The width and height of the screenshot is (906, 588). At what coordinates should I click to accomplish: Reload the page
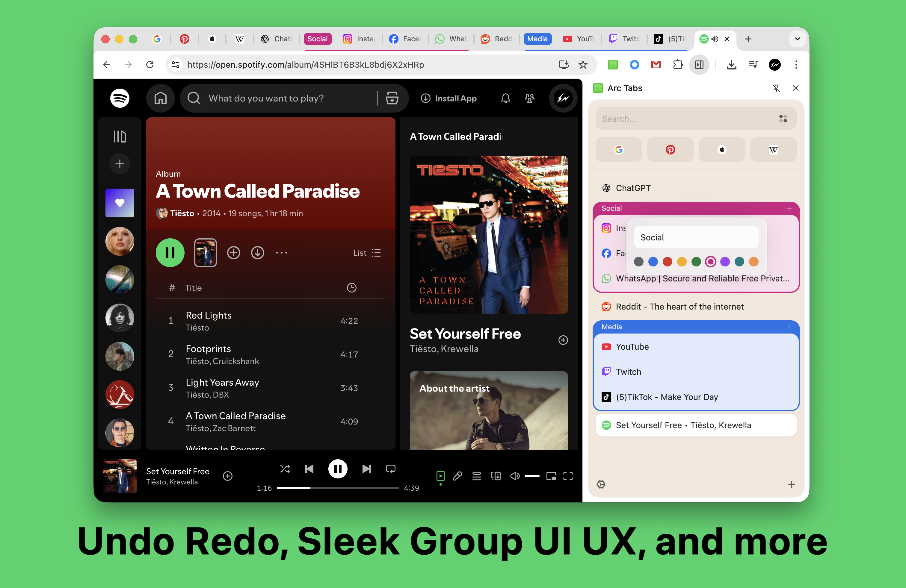point(150,65)
